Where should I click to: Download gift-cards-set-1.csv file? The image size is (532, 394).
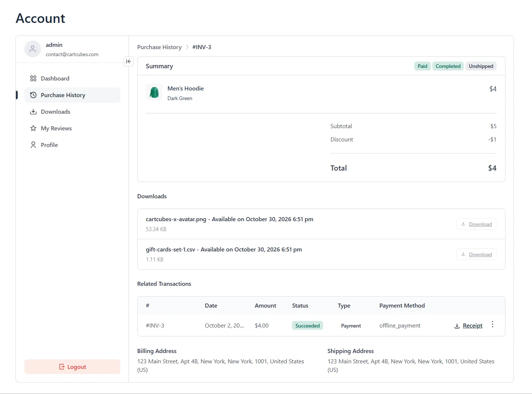476,254
